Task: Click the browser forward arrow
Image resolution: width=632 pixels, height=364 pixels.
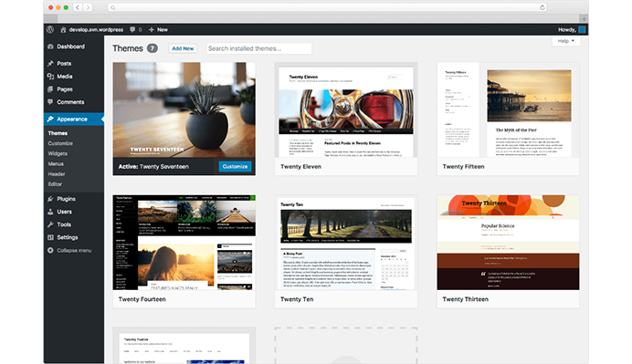Action: tap(88, 7)
